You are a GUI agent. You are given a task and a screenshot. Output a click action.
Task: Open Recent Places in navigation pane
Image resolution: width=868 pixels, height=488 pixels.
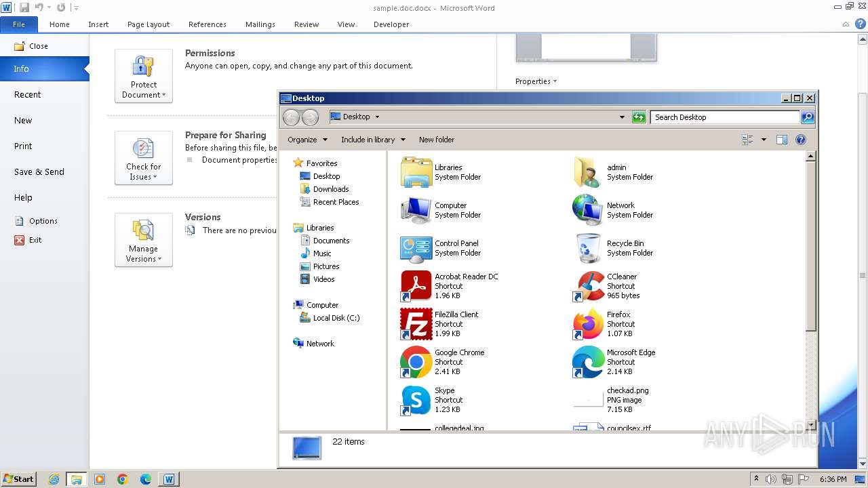[x=336, y=202]
